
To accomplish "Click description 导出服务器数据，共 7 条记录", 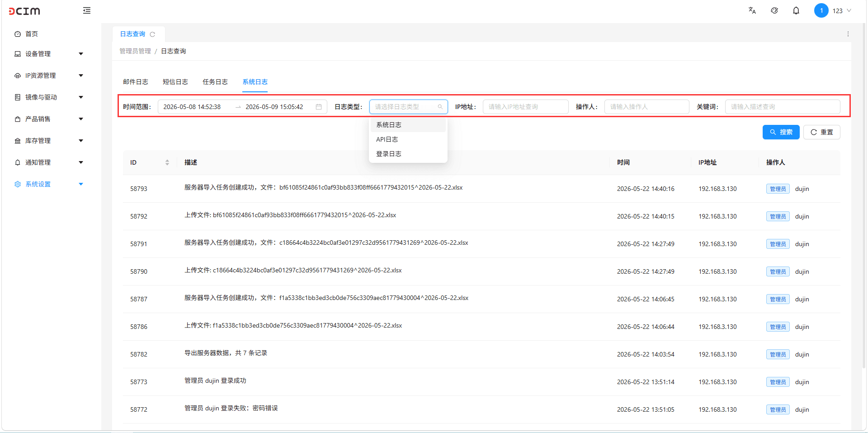I will point(226,353).
